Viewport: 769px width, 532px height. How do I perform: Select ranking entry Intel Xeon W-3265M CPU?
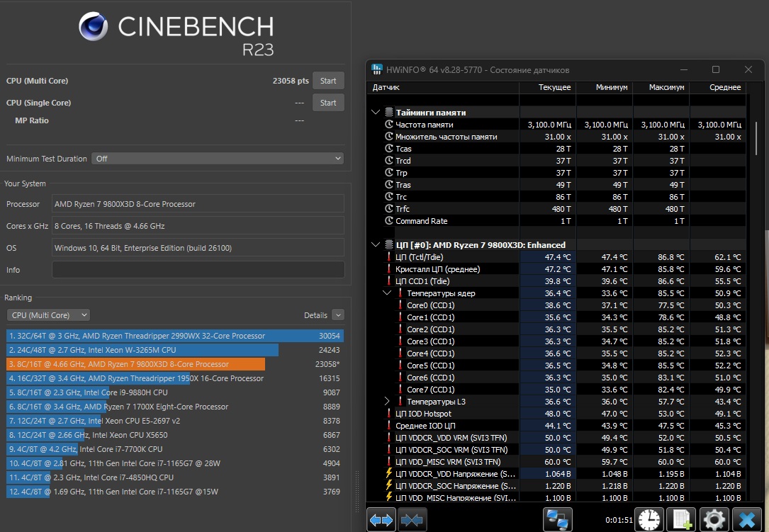[x=175, y=350]
